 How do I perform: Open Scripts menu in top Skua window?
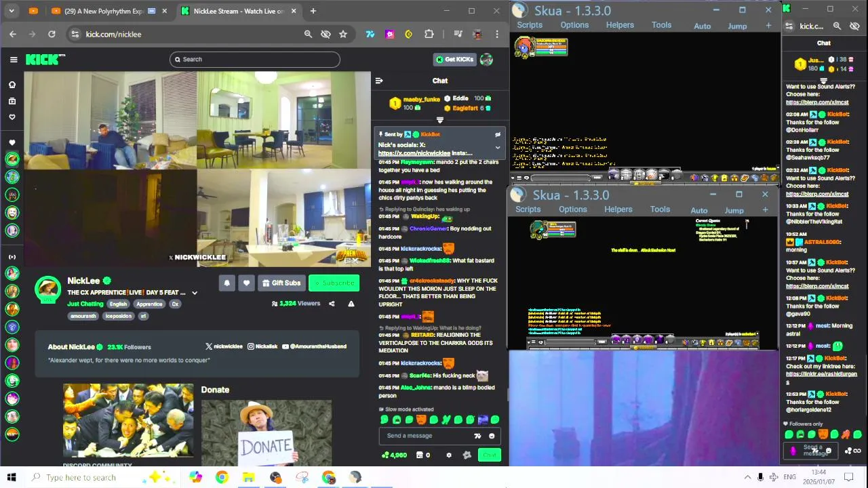click(x=530, y=25)
